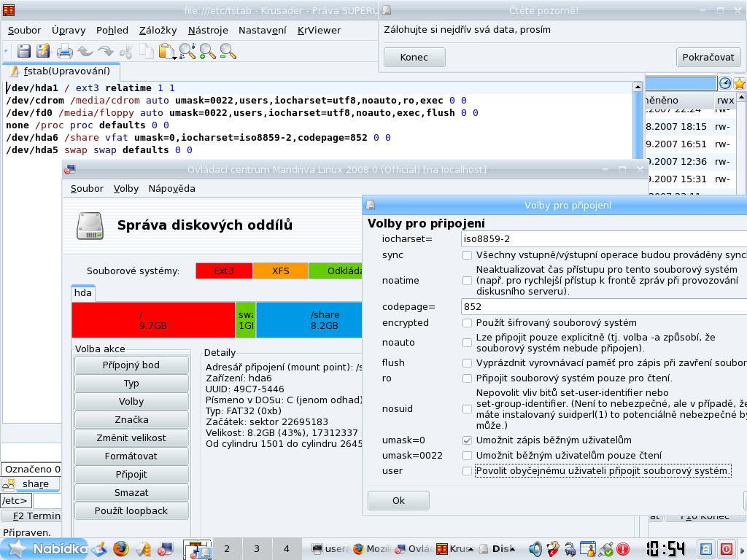The height and width of the screenshot is (560, 747).
Task: Click the Cut scissors icon
Action: 125,51
